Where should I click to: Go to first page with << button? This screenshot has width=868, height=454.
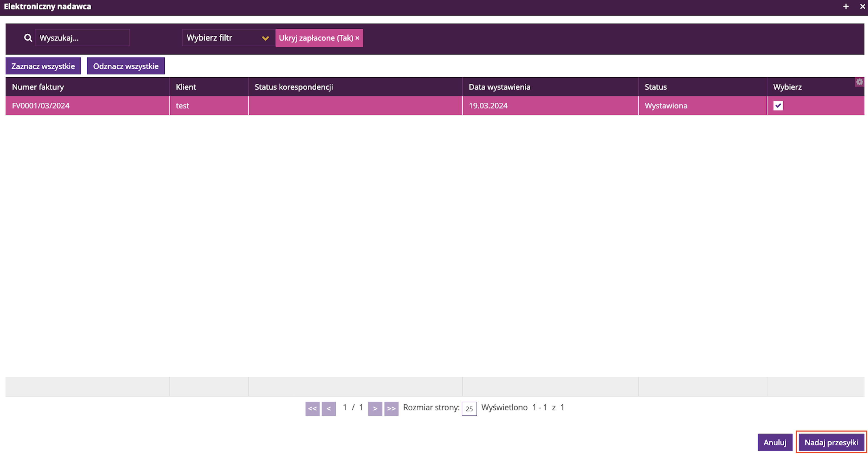[312, 409]
